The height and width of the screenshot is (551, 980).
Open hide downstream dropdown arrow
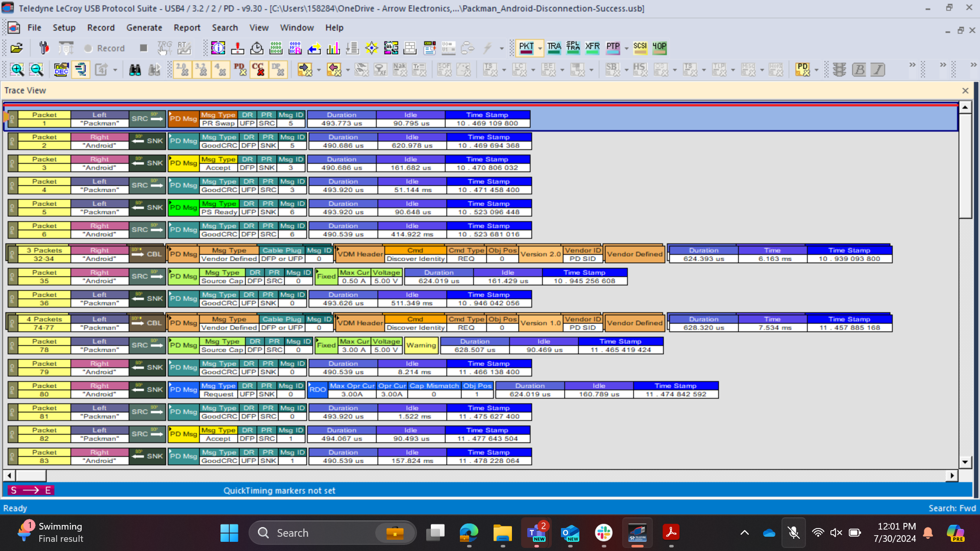tap(318, 70)
